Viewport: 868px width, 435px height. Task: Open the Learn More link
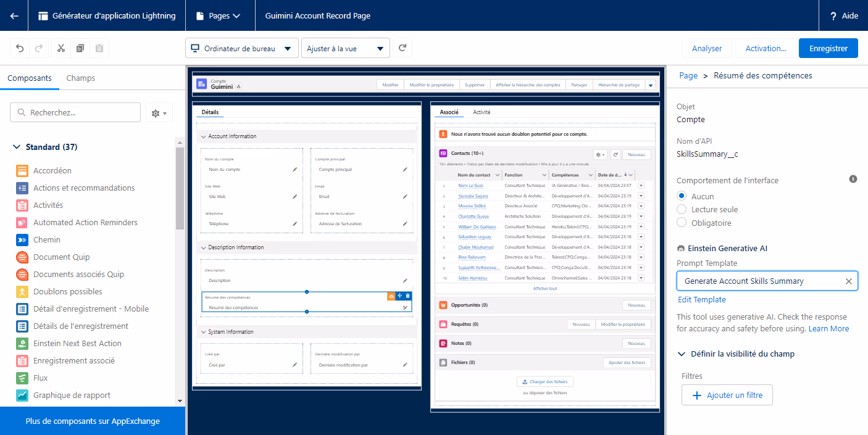click(828, 328)
